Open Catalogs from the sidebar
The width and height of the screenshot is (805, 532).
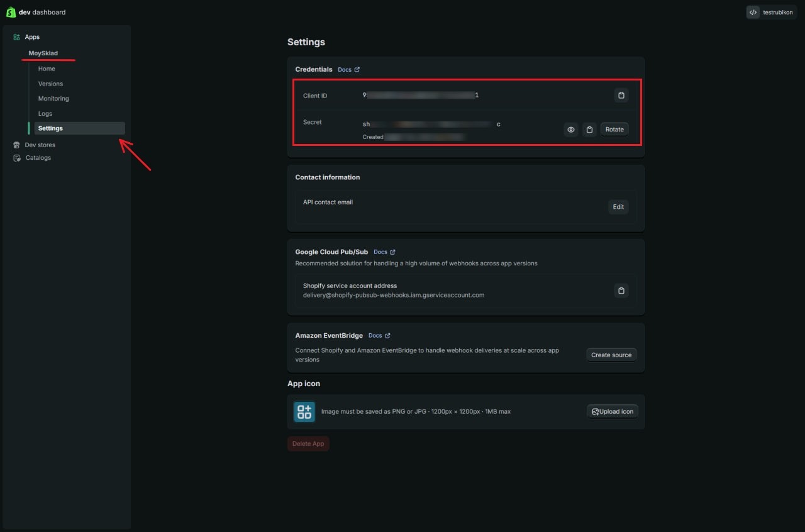coord(38,158)
